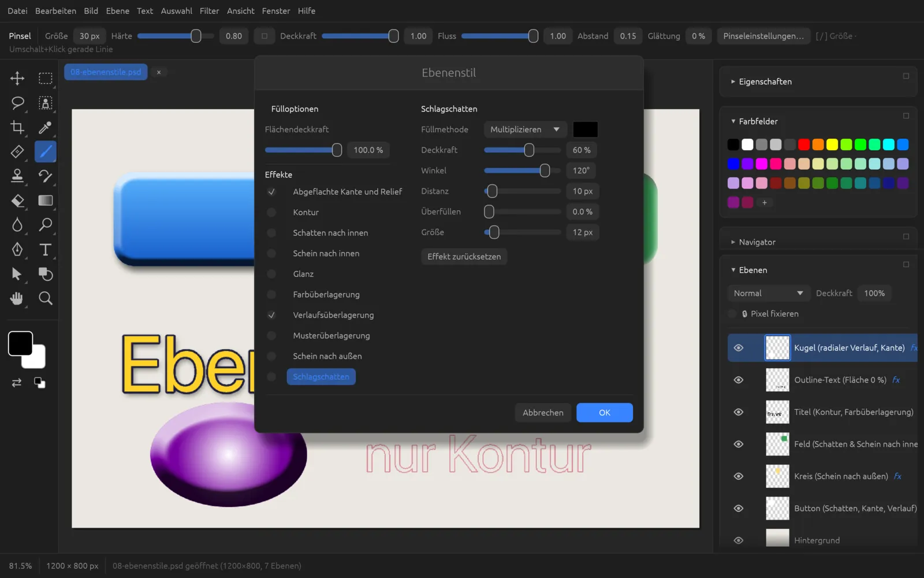
Task: Select the Zoom magnifier tool
Action: pos(46,298)
